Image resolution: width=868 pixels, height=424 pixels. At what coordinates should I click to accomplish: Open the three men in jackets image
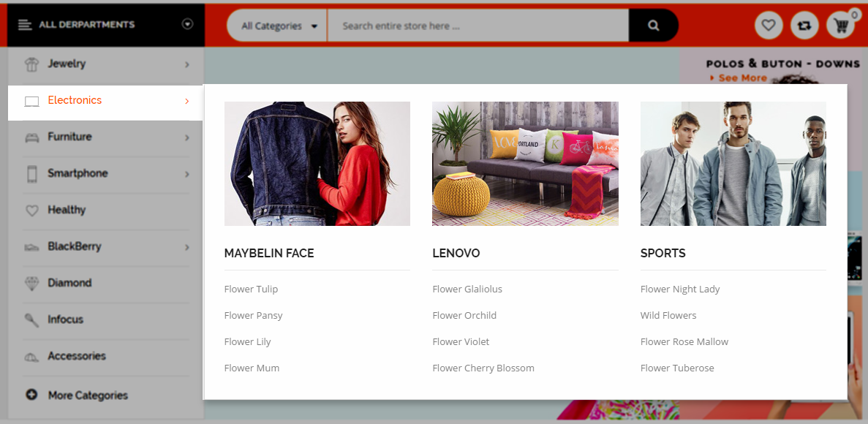pyautogui.click(x=733, y=164)
